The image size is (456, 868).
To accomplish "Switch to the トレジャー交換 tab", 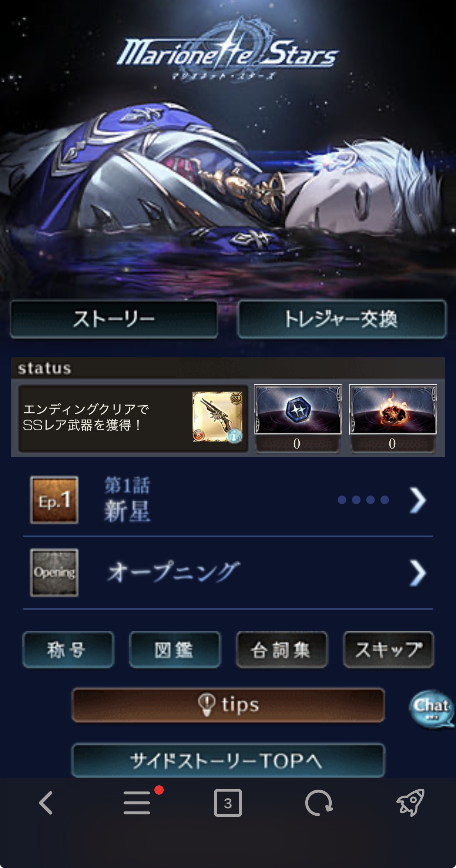I will 341,319.
